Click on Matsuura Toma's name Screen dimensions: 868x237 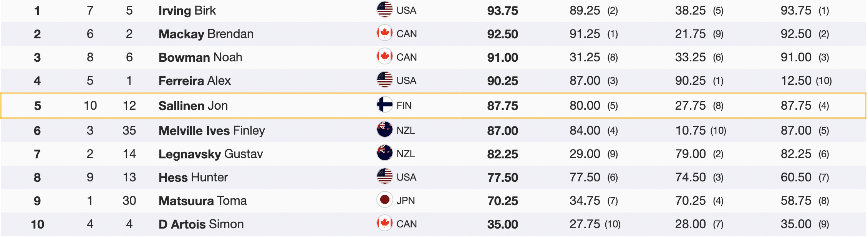click(202, 201)
